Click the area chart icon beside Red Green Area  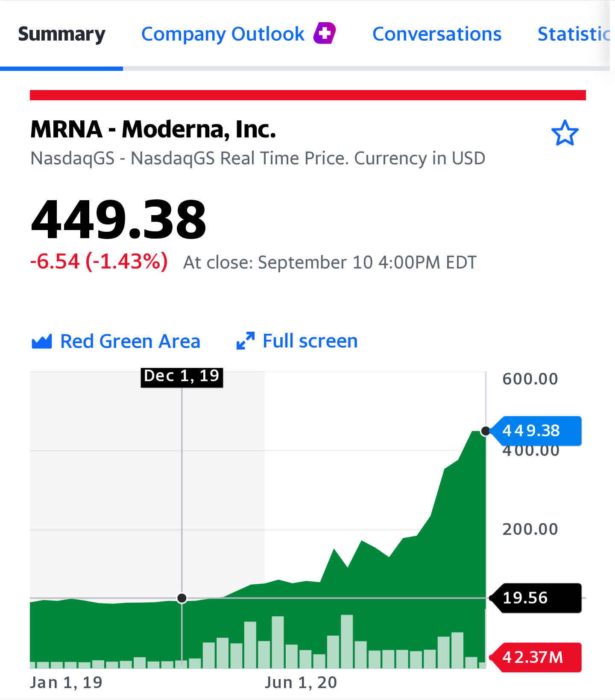coord(42,341)
